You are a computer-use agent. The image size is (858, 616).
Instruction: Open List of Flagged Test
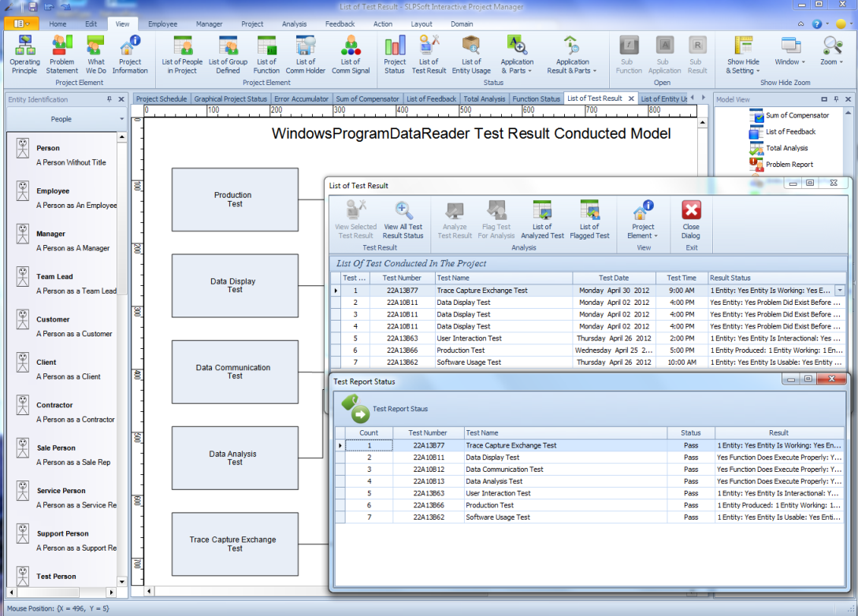coord(589,219)
